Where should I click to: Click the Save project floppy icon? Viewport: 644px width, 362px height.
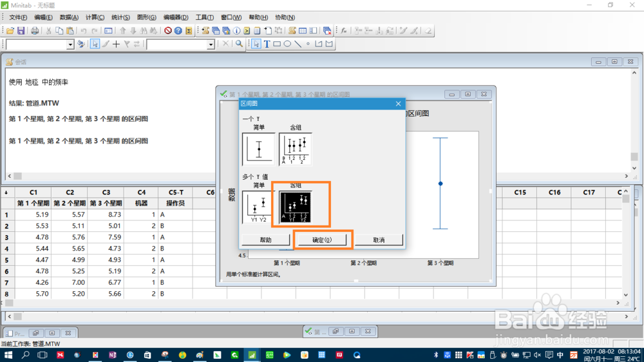click(21, 31)
